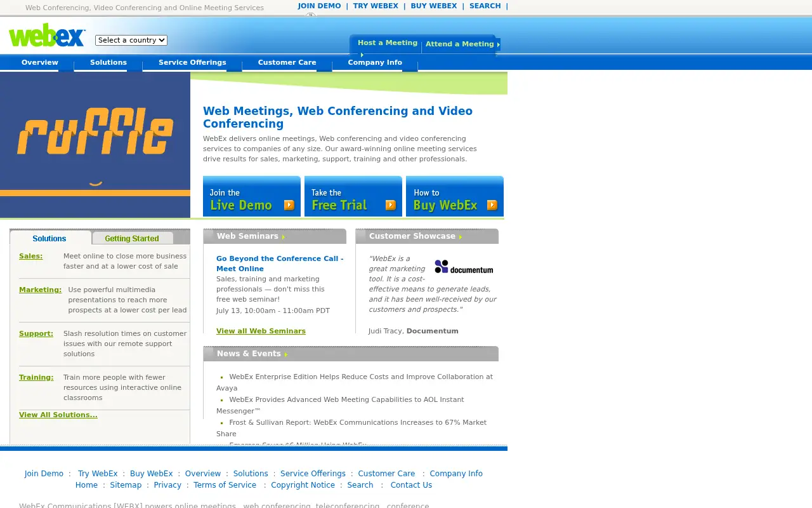Screen dimensions: 812x508
Task: Click Contact Us in the footer
Action: pos(411,485)
